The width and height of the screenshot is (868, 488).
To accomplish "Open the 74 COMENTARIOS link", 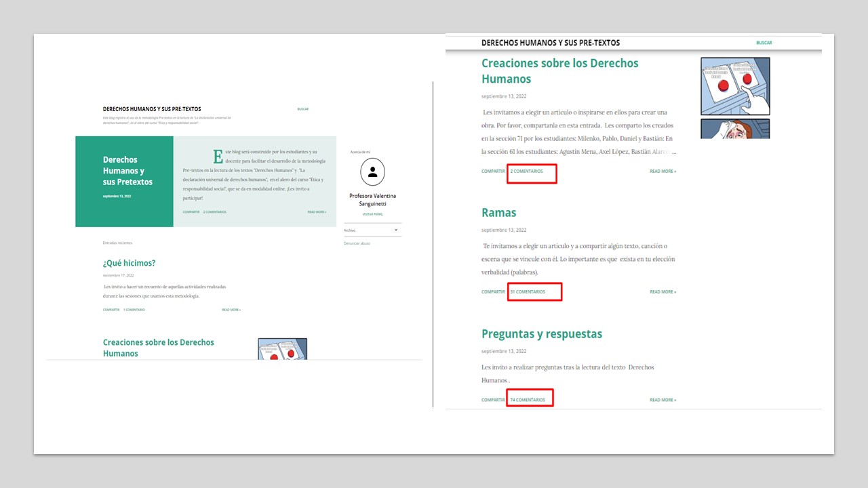I will 528,400.
